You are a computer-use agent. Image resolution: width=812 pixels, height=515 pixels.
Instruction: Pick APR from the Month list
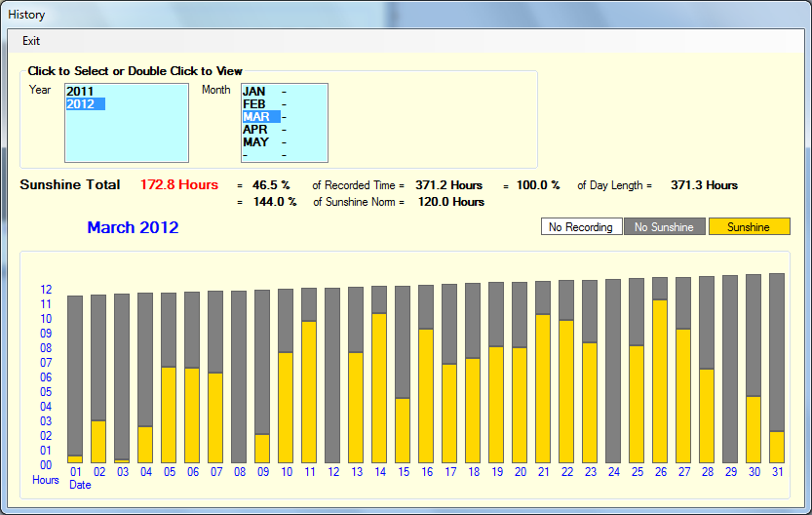click(255, 130)
